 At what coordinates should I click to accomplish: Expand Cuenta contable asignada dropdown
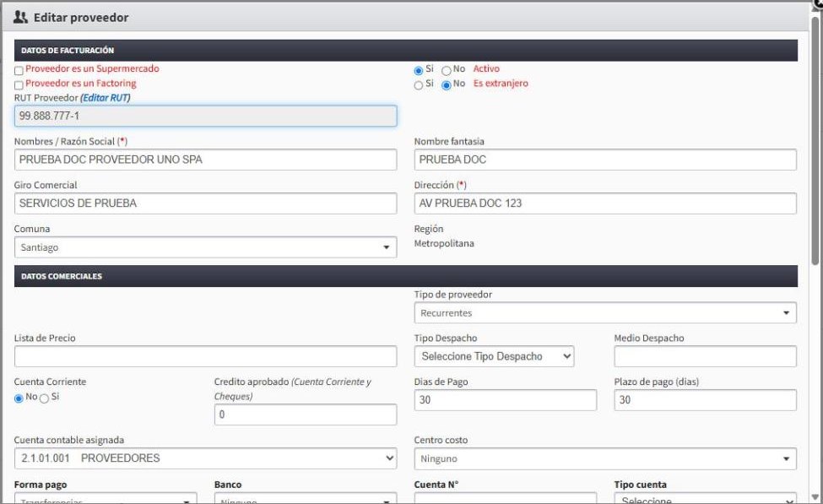pos(205,458)
